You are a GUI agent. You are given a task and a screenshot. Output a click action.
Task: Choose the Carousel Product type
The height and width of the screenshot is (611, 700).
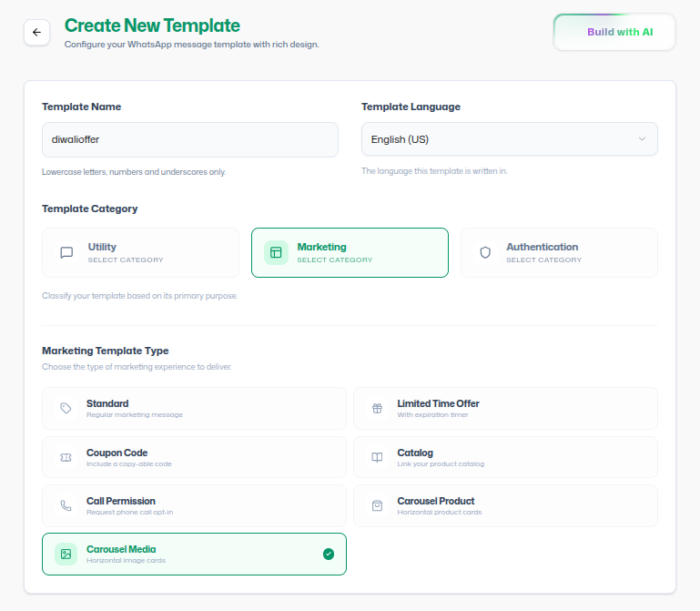506,505
